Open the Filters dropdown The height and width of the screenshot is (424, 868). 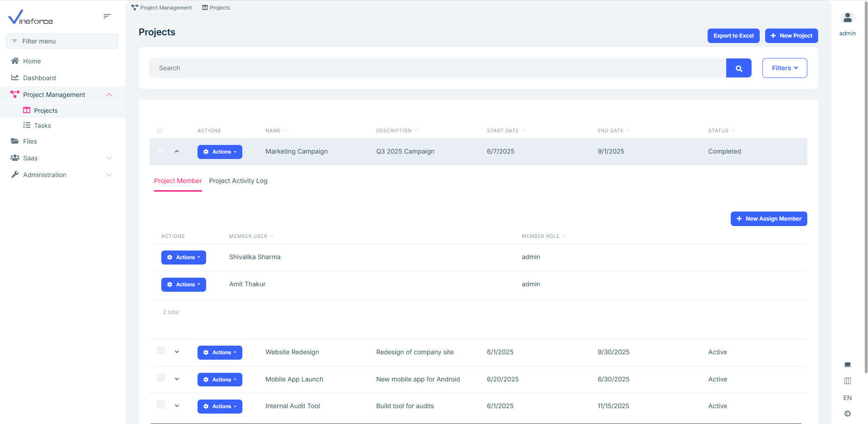click(784, 68)
